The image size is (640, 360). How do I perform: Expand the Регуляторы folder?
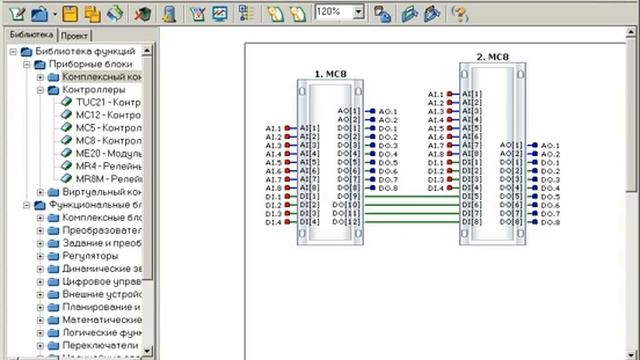(x=40, y=256)
